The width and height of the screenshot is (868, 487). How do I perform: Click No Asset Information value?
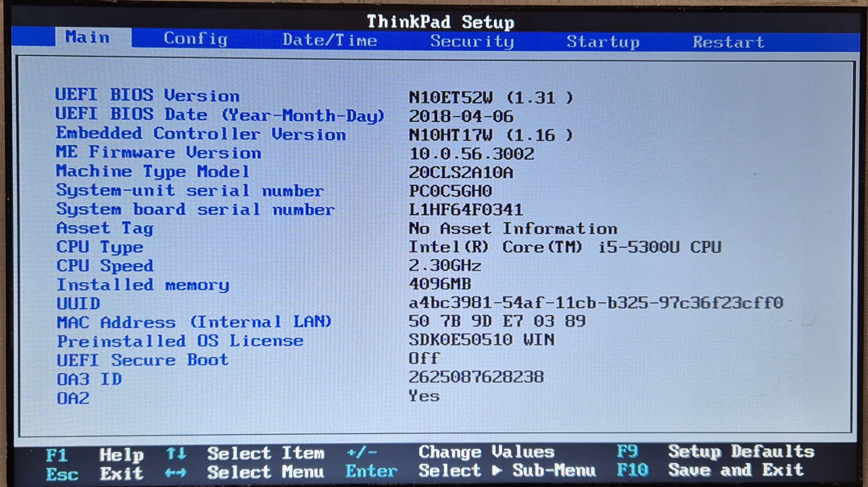click(513, 229)
